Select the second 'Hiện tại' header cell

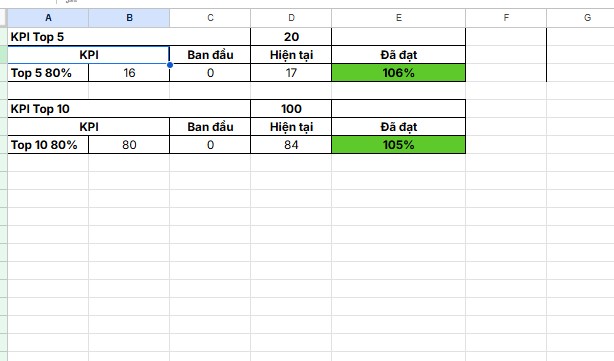click(x=291, y=127)
